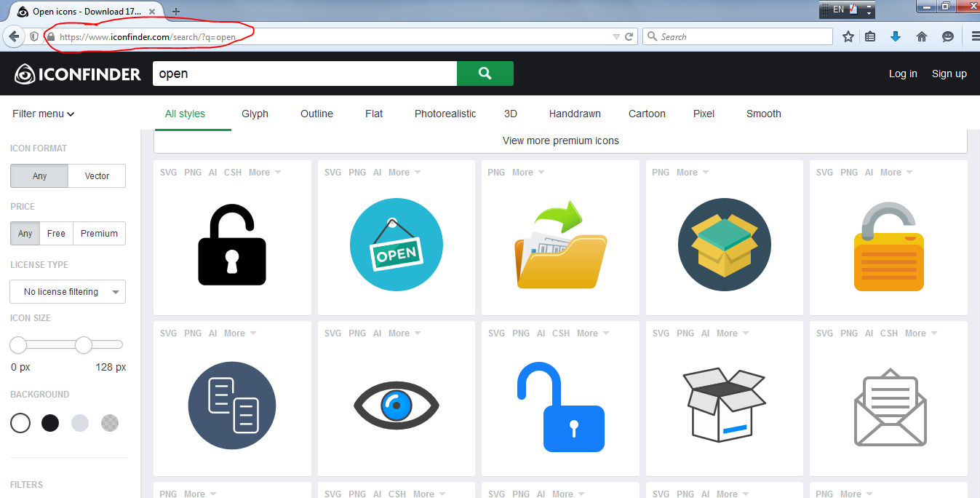The height and width of the screenshot is (498, 980).
Task: Open URL bar history dropdown arrow
Action: pos(616,36)
